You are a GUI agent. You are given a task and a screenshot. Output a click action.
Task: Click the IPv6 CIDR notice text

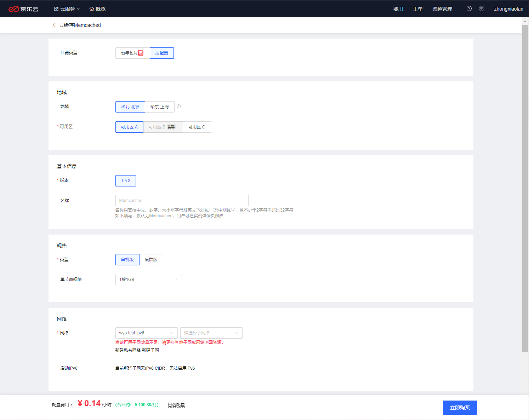click(155, 368)
